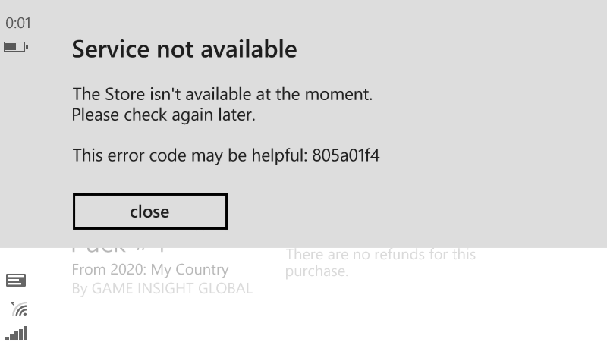This screenshot has width=607, height=364.
Task: Click the error code 805a01f4
Action: coord(346,155)
